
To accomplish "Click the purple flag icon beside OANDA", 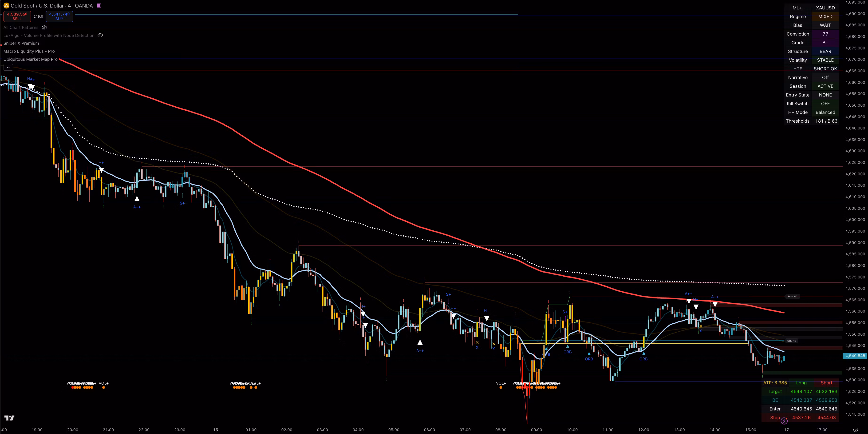I will click(99, 6).
